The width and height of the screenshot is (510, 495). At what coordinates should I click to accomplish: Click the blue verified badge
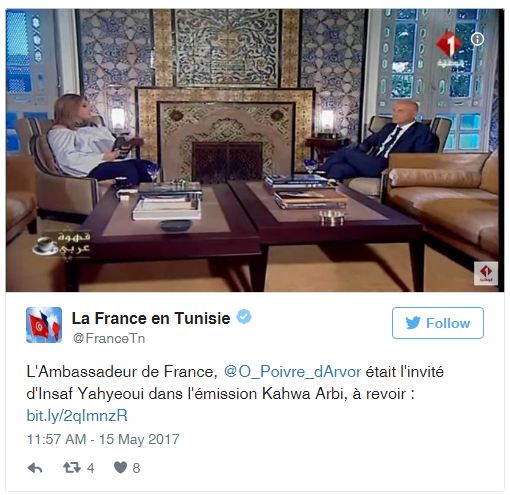(x=244, y=317)
